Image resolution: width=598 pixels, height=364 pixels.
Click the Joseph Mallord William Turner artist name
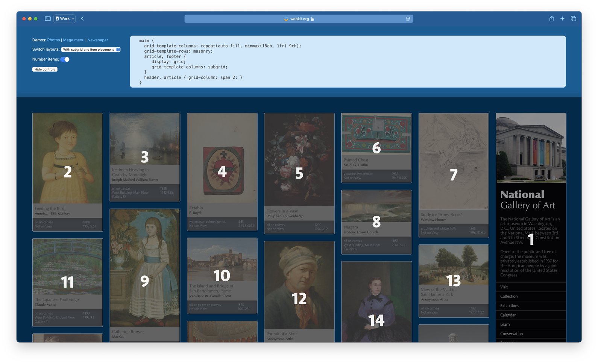135,180
